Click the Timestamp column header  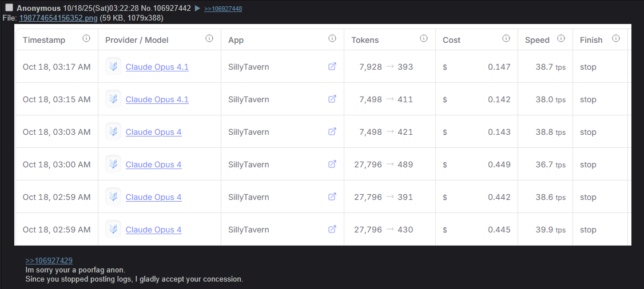[x=44, y=40]
